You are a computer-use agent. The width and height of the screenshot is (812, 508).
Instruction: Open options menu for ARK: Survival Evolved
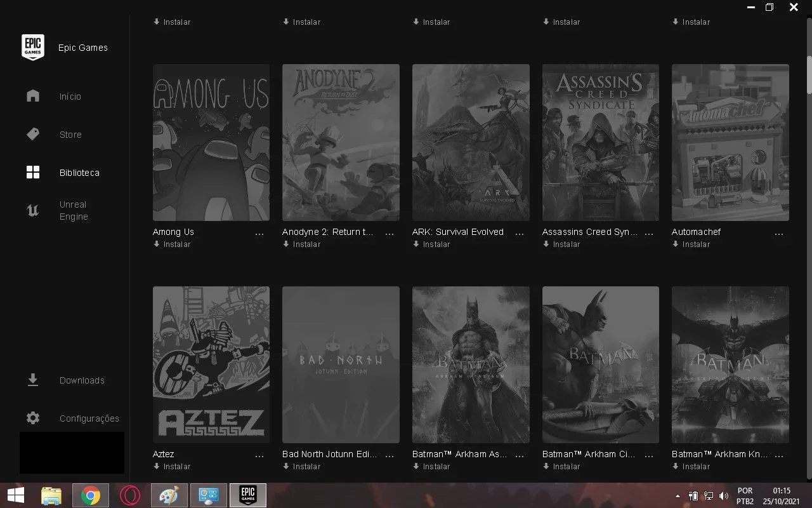click(x=520, y=234)
